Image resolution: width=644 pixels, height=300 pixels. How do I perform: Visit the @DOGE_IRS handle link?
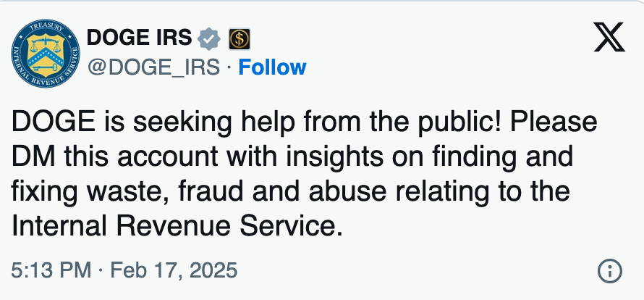(x=153, y=67)
